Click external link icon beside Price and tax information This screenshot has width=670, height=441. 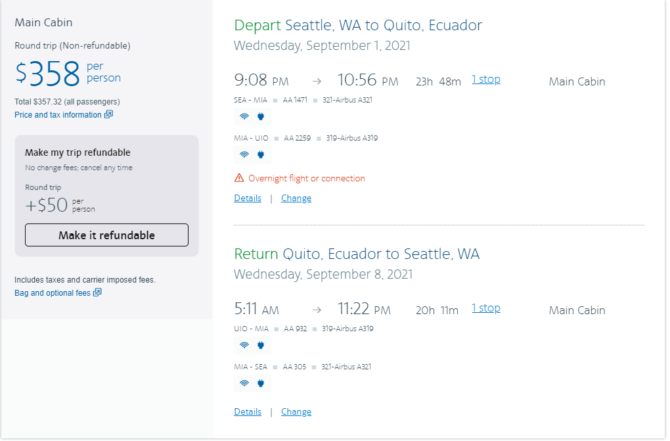[x=109, y=114]
